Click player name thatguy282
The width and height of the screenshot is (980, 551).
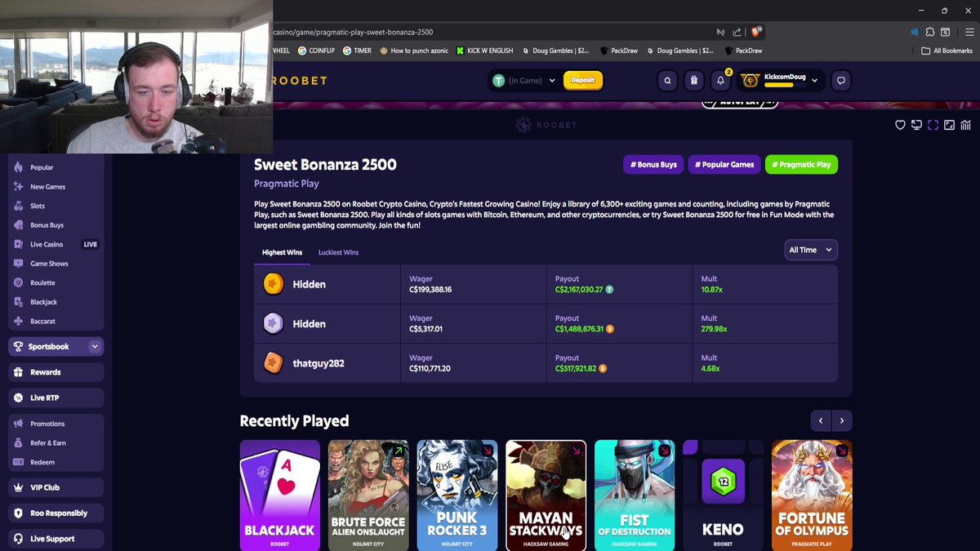(x=318, y=363)
